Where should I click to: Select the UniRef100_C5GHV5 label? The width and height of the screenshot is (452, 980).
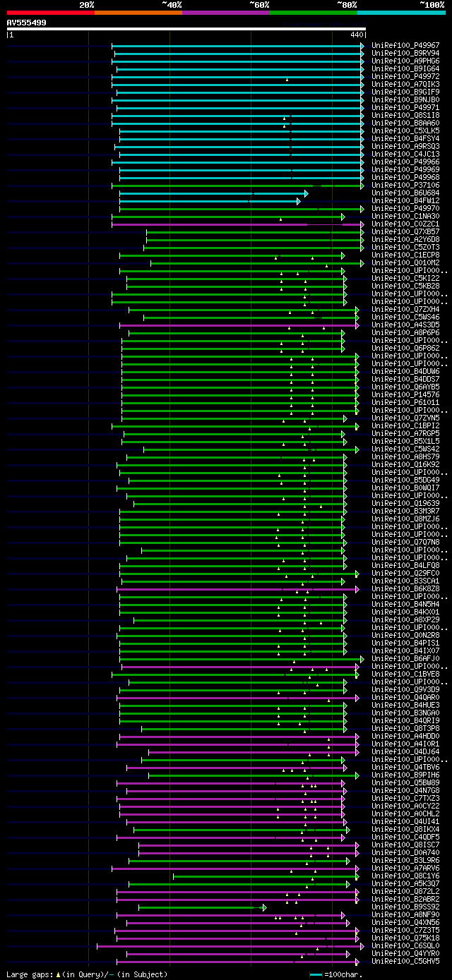(x=405, y=961)
